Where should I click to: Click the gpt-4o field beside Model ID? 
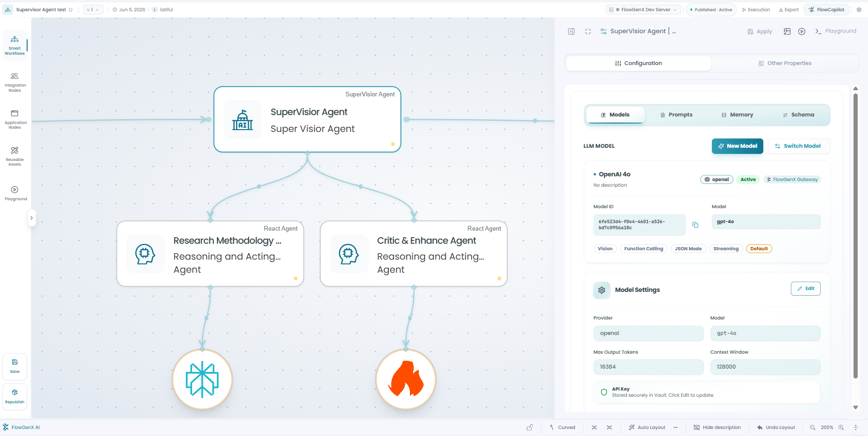(766, 222)
